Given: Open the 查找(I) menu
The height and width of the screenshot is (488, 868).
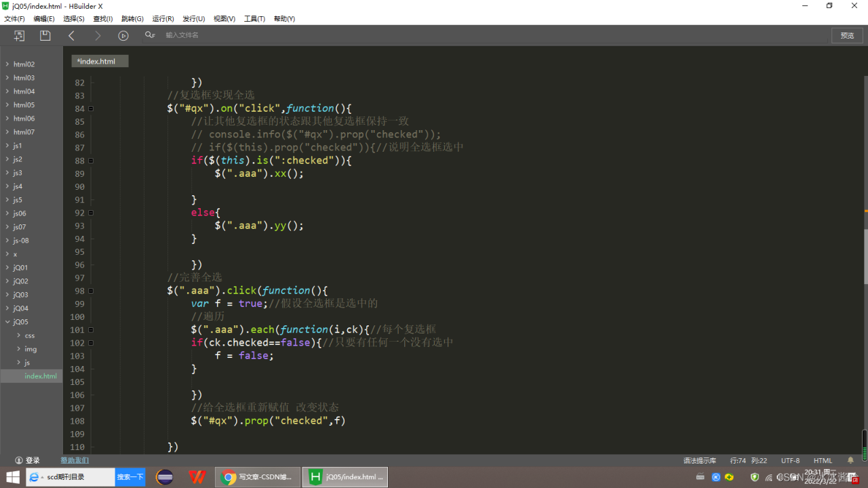Looking at the screenshot, I should [103, 19].
